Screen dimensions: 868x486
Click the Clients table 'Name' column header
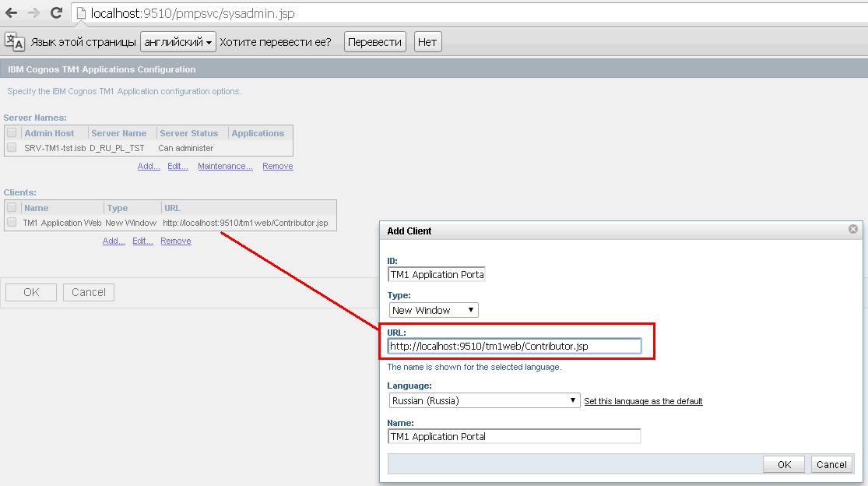(x=36, y=208)
